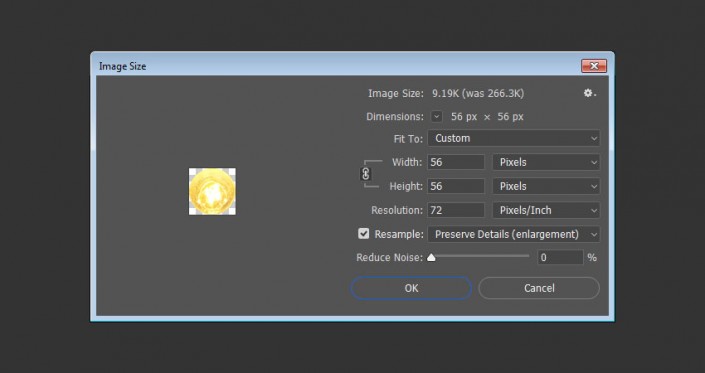Open the gear settings menu icon

(x=589, y=93)
